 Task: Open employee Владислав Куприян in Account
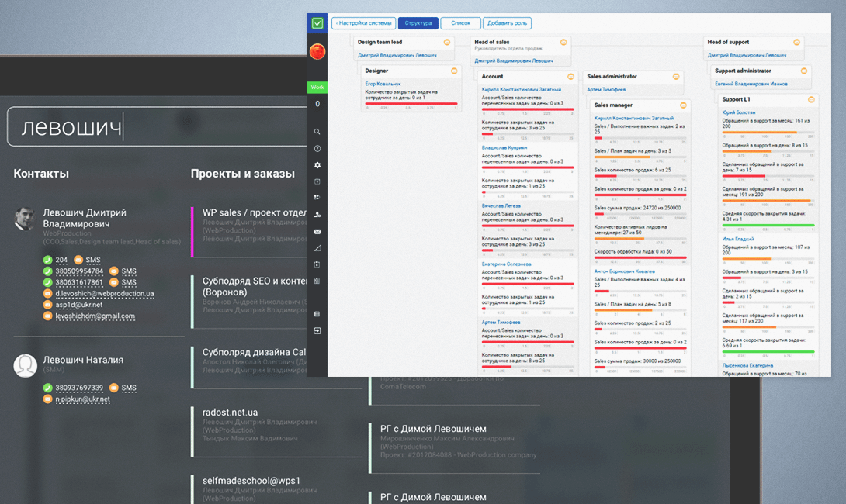(504, 147)
